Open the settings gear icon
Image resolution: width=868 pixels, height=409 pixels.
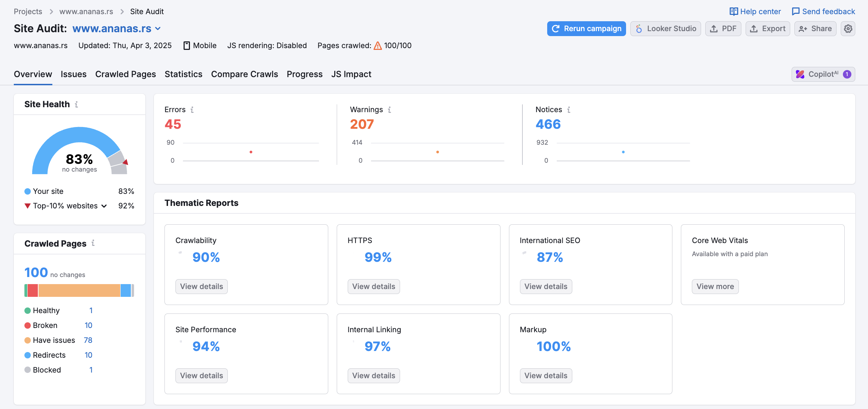(x=848, y=29)
